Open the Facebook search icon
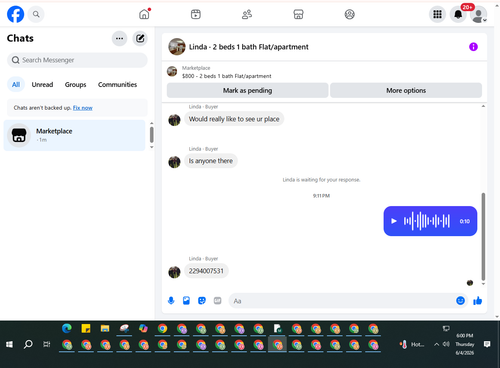Viewport: 500px width, 368px height. (x=36, y=14)
